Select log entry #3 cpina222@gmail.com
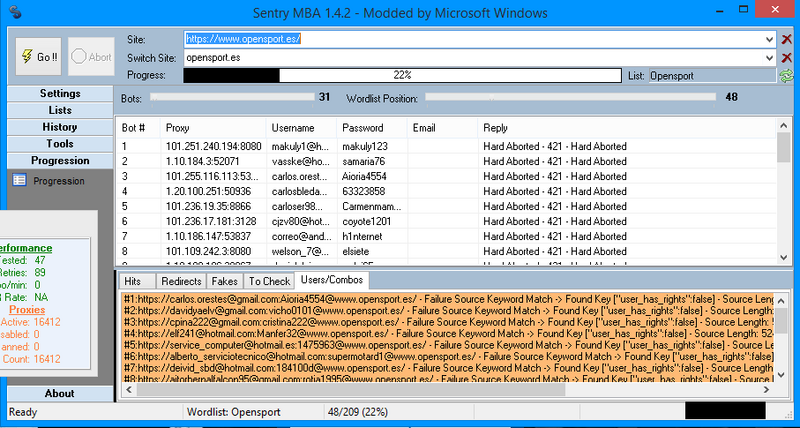800x428 pixels. click(x=449, y=322)
